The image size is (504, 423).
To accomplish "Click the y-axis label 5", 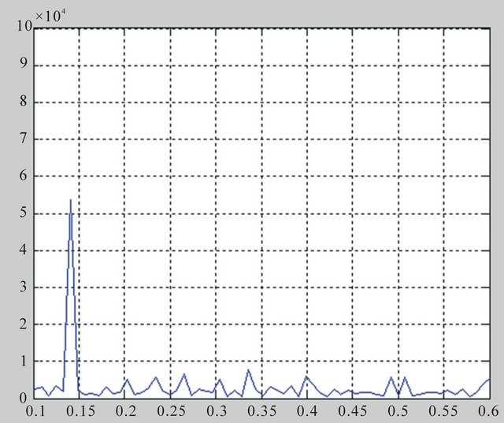I will coord(23,213).
